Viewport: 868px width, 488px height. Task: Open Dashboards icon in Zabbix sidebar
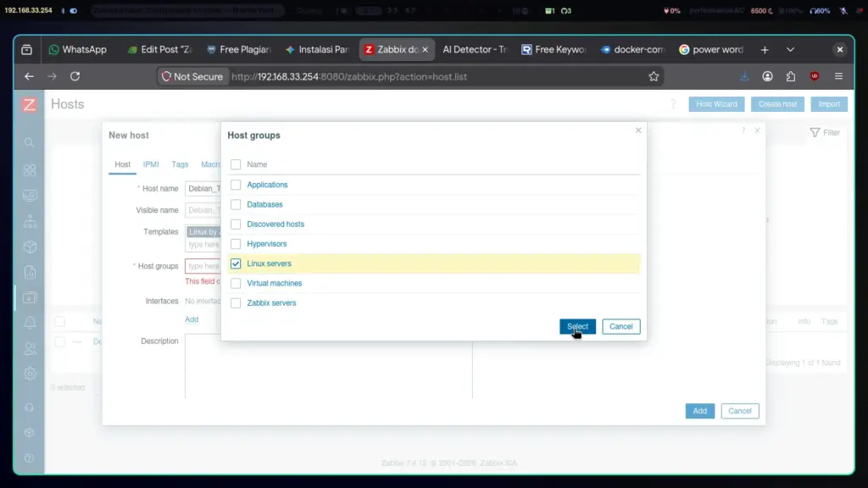click(30, 169)
